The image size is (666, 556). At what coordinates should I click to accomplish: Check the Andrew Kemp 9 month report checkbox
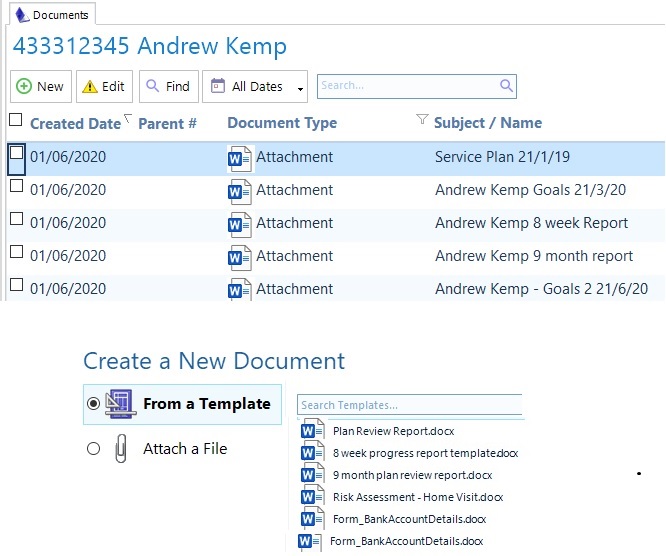point(16,252)
